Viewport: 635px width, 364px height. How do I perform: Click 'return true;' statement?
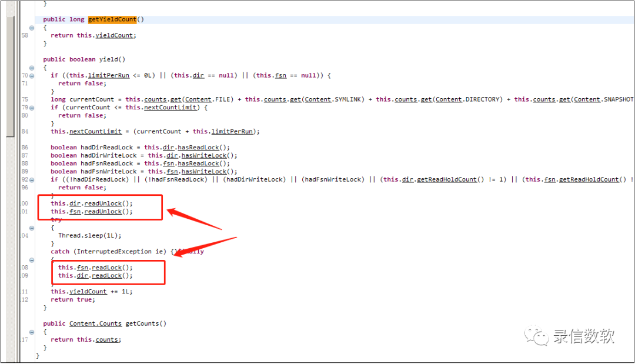pos(73,300)
